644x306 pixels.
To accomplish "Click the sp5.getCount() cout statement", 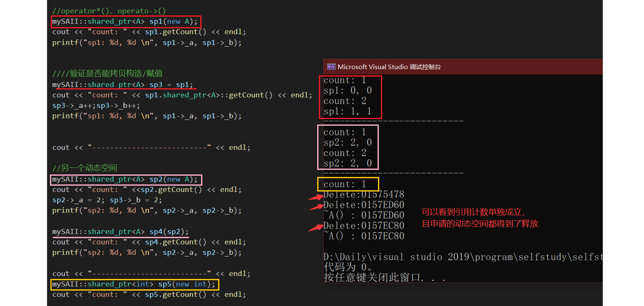I will (x=149, y=294).
